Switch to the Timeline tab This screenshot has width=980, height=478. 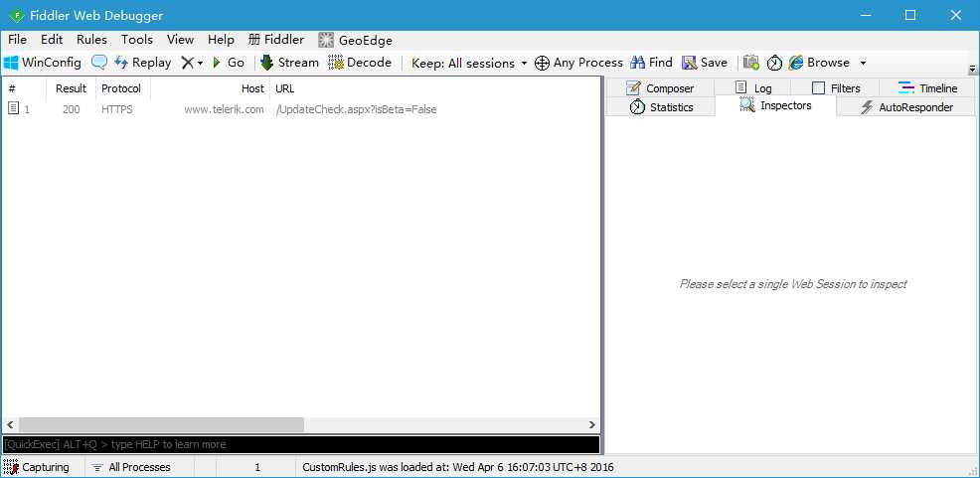pos(927,88)
